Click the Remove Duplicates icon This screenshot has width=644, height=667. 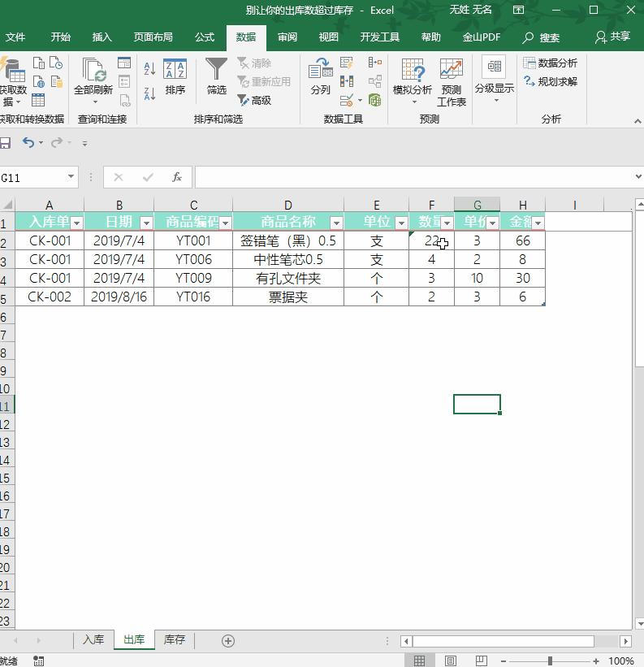347,81
